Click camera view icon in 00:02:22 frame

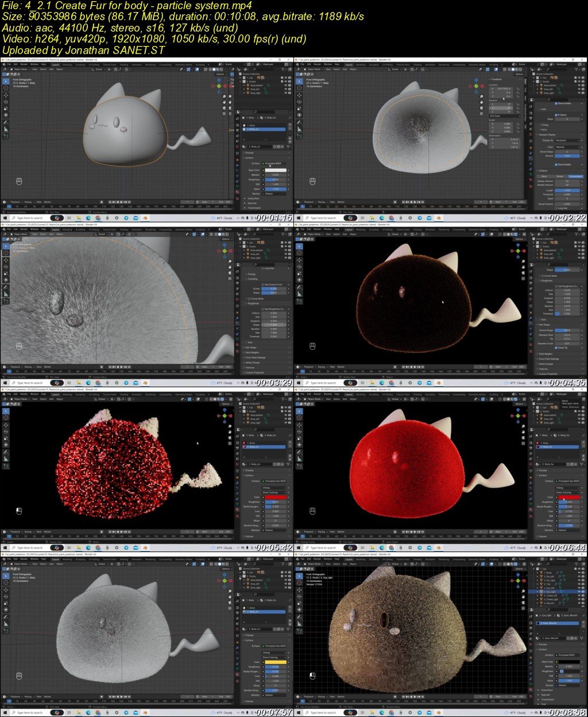(x=481, y=108)
